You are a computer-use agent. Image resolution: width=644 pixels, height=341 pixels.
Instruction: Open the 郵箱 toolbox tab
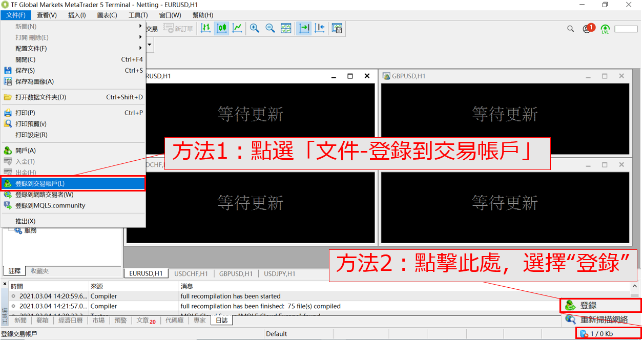tap(43, 321)
